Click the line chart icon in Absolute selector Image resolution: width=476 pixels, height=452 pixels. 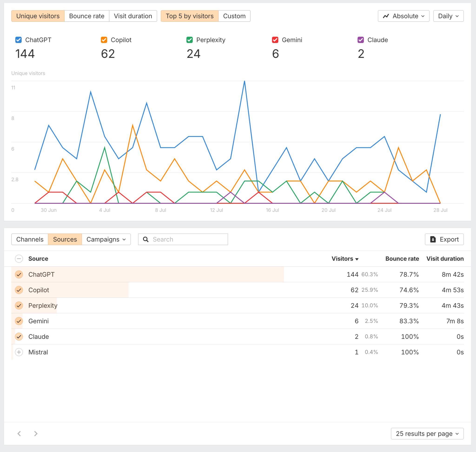(387, 16)
